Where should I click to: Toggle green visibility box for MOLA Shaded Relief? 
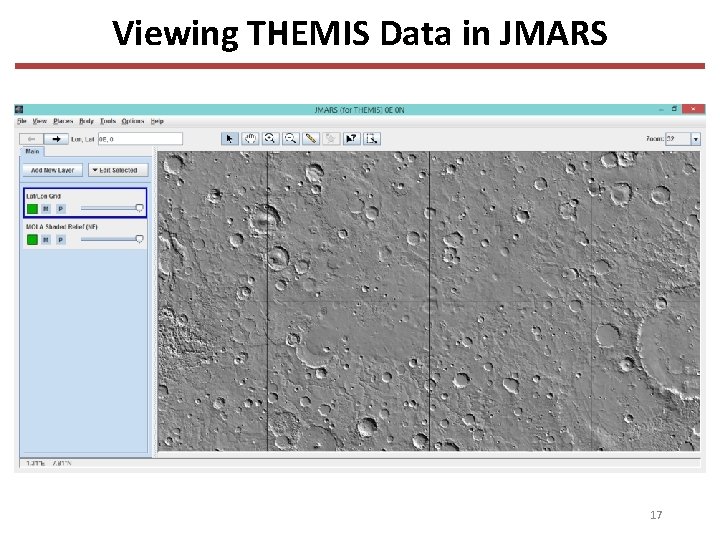click(32, 240)
